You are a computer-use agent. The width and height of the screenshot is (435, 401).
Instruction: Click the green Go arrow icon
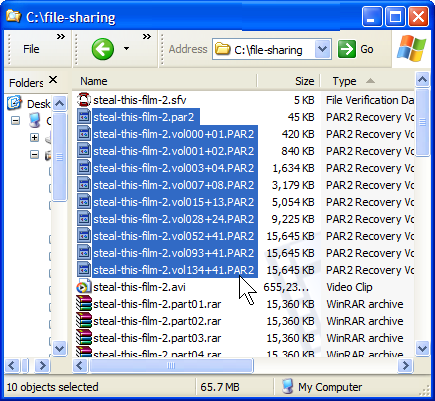347,49
